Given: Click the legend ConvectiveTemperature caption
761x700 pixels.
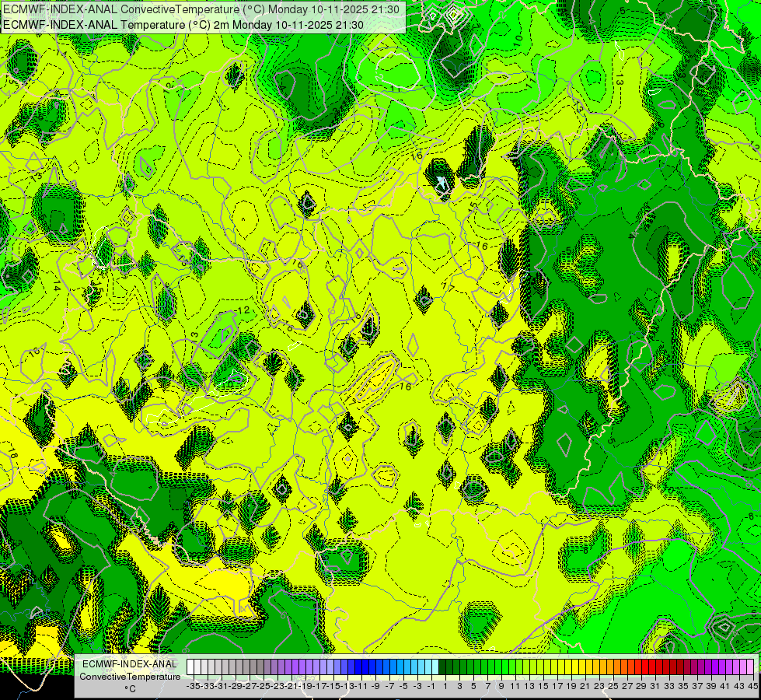Looking at the screenshot, I should coord(130,676).
